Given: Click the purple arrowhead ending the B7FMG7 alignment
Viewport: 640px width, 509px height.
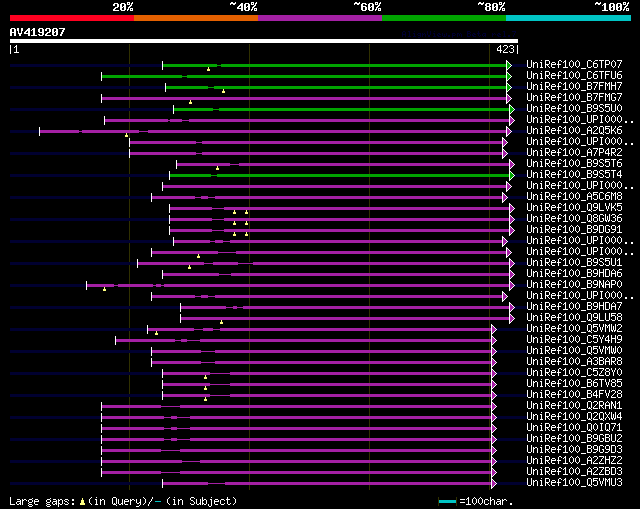Looking at the screenshot, I should (x=509, y=98).
